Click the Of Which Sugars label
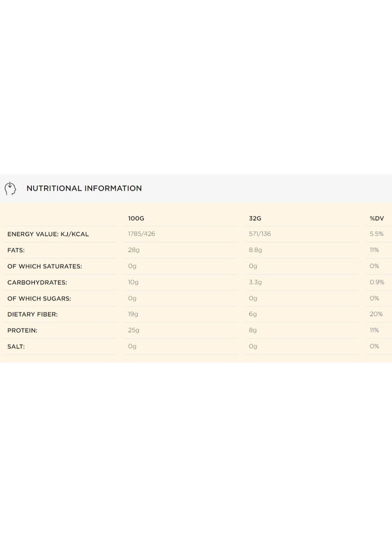 point(39,298)
